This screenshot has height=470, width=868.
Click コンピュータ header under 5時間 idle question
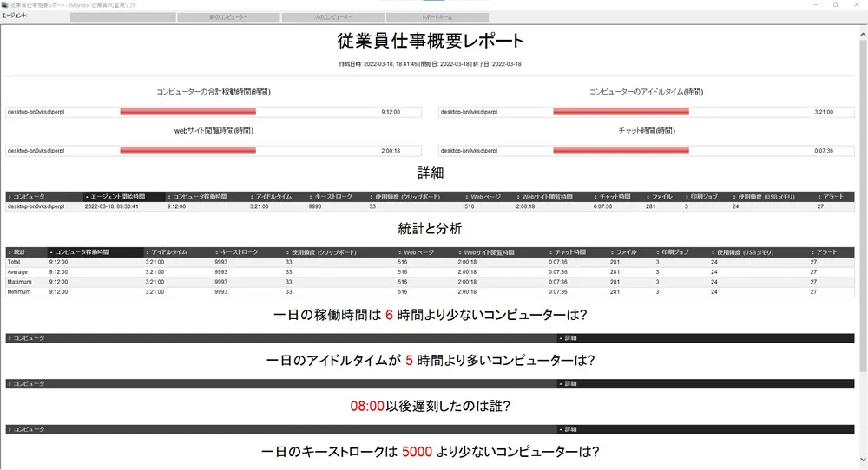[281, 384]
